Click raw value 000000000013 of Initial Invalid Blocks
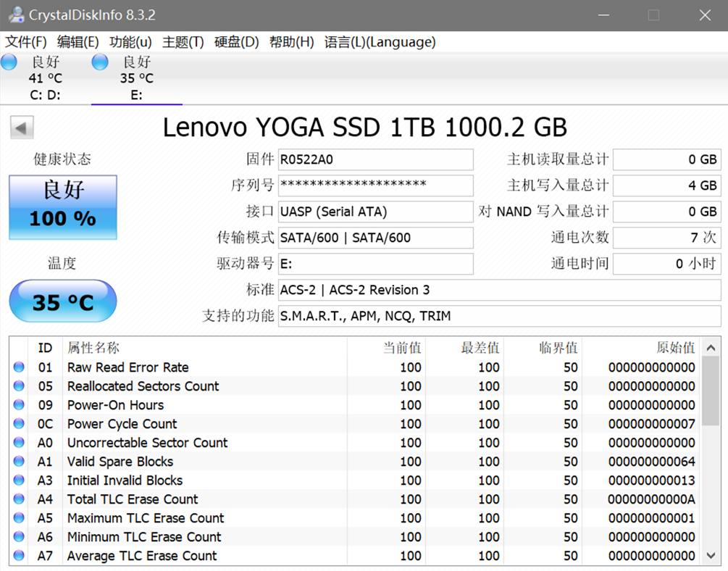 pyautogui.click(x=652, y=480)
